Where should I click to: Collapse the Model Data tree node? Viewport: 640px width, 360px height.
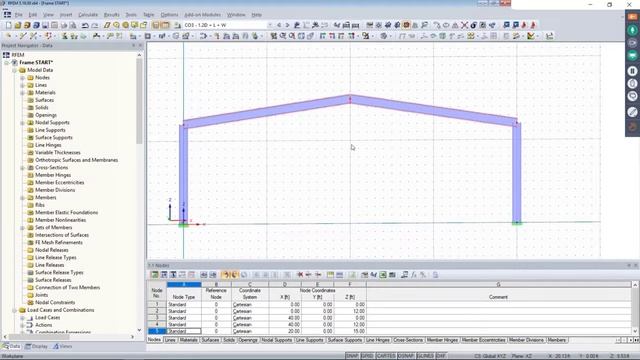[15, 70]
